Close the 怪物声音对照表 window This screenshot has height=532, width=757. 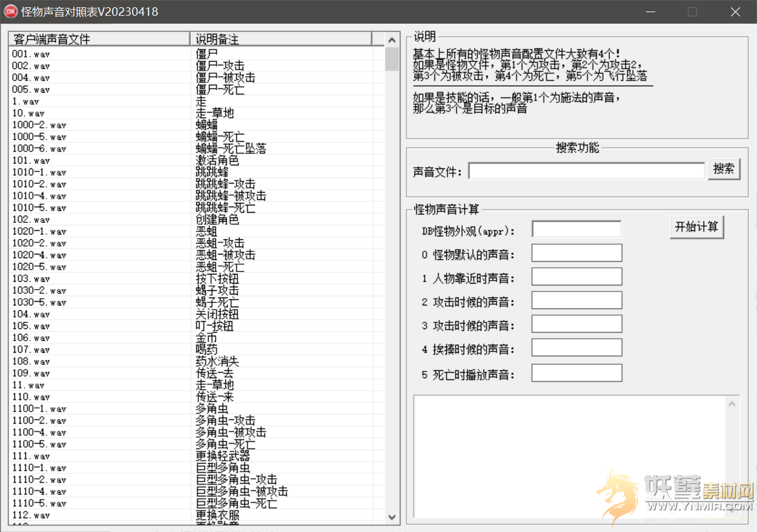[735, 12]
